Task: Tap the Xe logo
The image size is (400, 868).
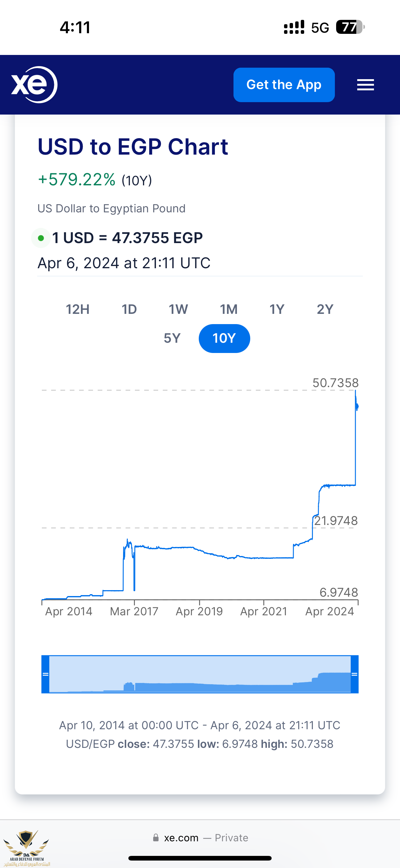Action: [x=34, y=84]
